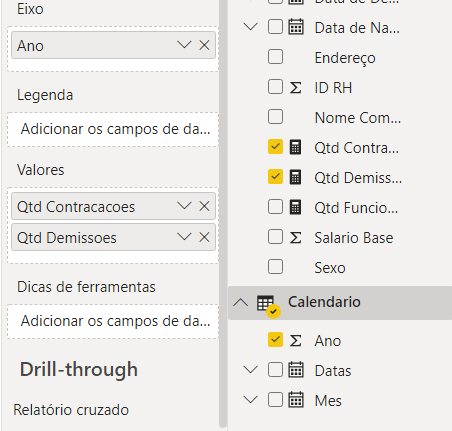Click the Mes field name

click(x=328, y=401)
